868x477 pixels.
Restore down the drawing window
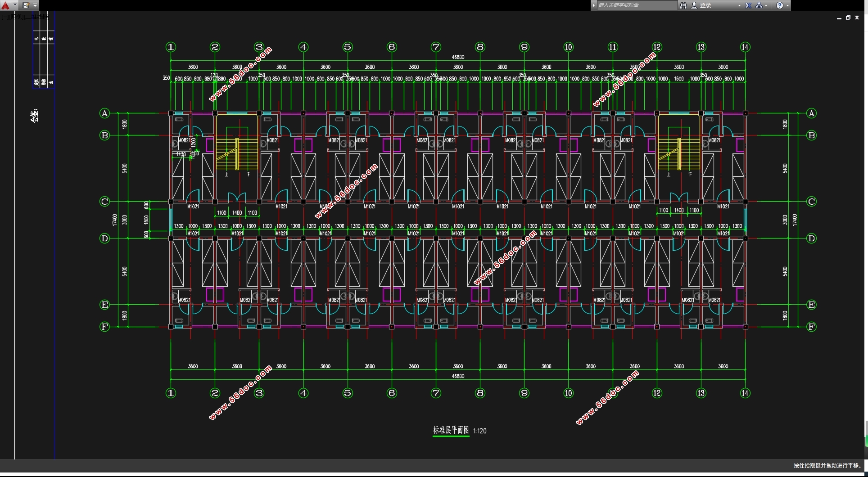pyautogui.click(x=848, y=18)
